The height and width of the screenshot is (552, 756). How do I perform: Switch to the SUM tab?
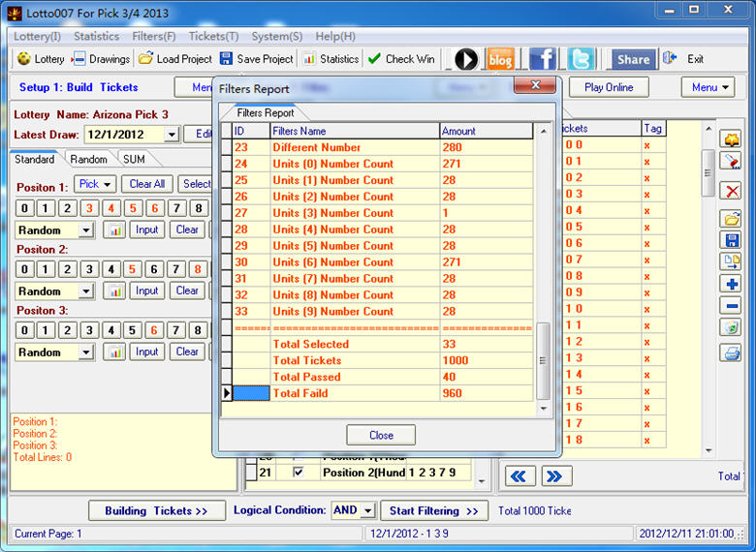pyautogui.click(x=134, y=160)
